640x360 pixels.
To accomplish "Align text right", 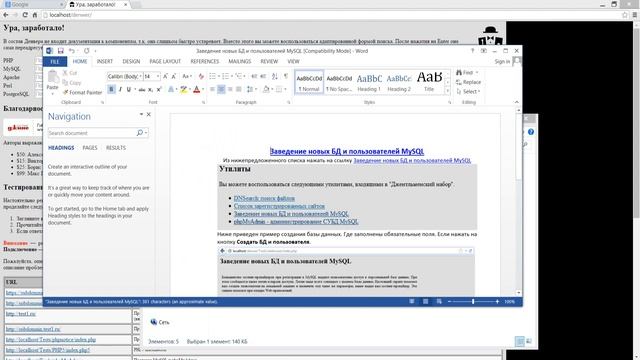I will pos(230,89).
